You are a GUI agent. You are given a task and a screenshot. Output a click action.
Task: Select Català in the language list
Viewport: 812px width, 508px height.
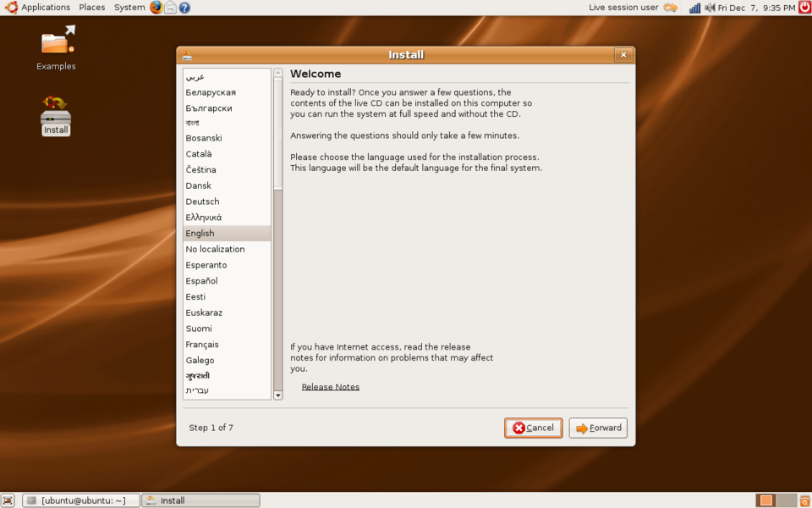tap(227, 154)
